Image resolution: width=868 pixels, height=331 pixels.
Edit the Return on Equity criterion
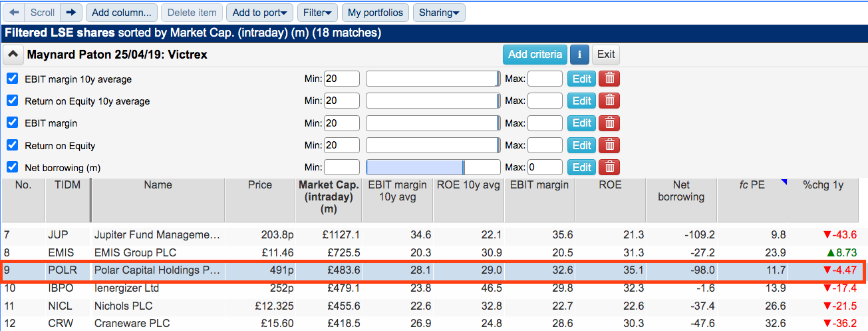[581, 145]
